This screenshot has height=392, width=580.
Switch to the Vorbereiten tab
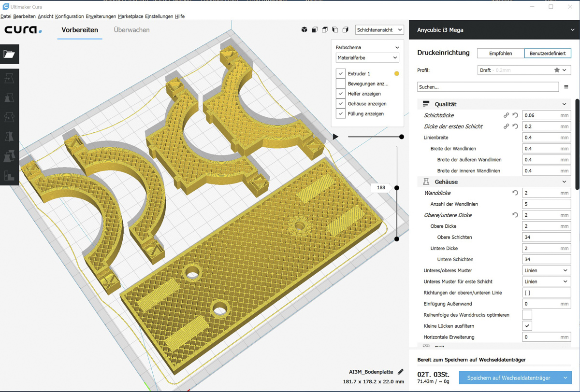[x=80, y=30]
